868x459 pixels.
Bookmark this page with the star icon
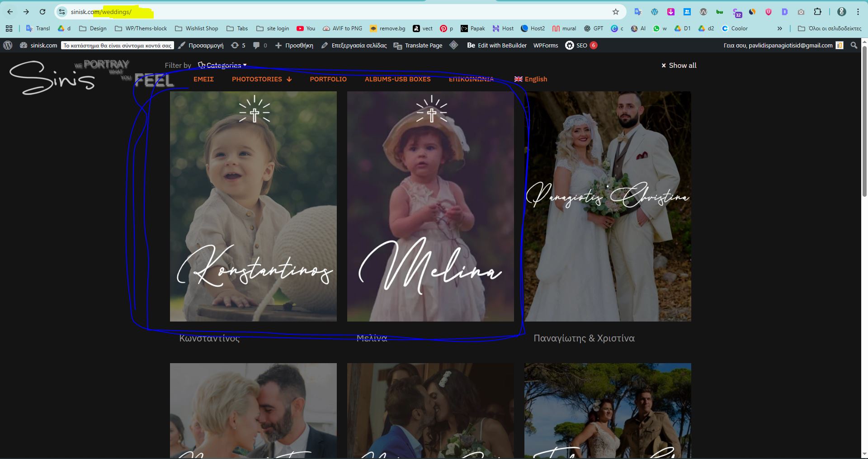[x=615, y=12]
